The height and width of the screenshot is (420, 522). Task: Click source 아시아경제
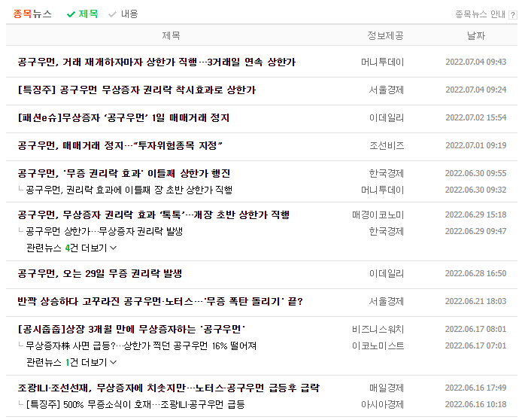click(383, 405)
